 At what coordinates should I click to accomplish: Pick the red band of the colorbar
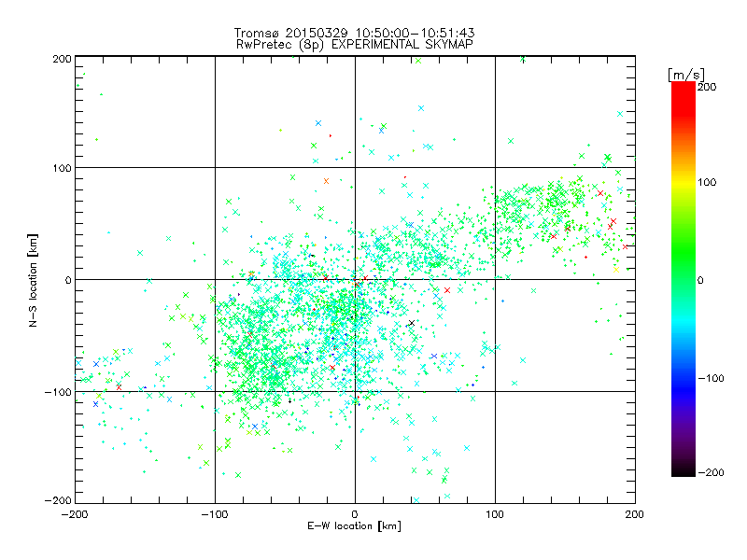pyautogui.click(x=684, y=98)
